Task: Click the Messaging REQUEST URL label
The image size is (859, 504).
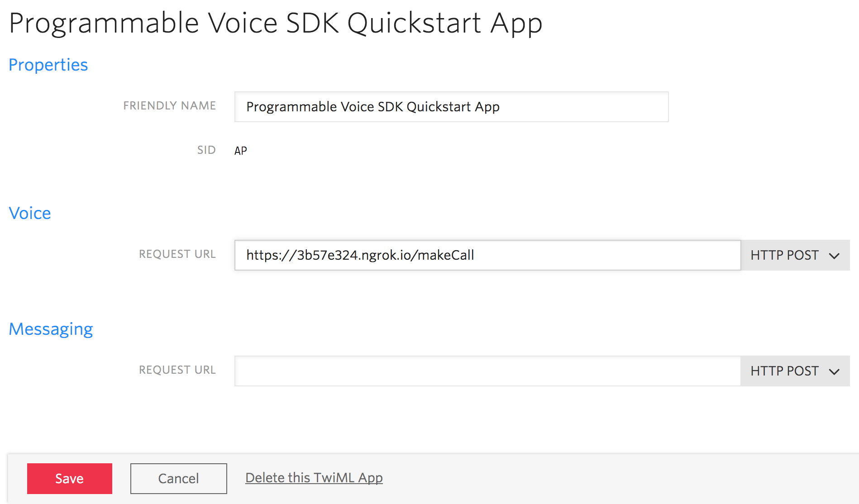Action: click(177, 370)
